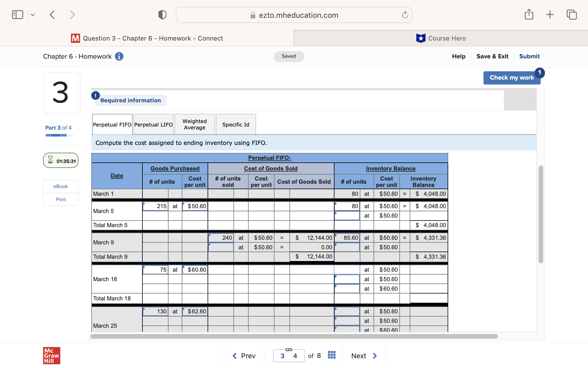
Task: Click the hourglass timer showing 01:35:31
Action: click(61, 160)
